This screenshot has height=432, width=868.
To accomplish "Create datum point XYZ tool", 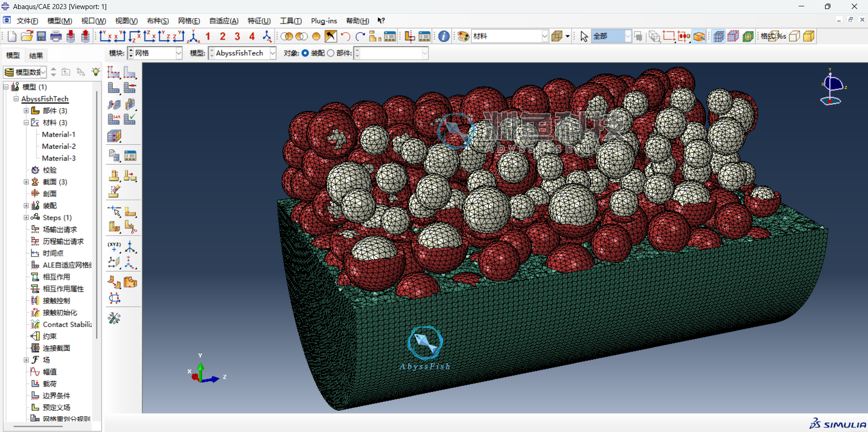I will (x=114, y=247).
